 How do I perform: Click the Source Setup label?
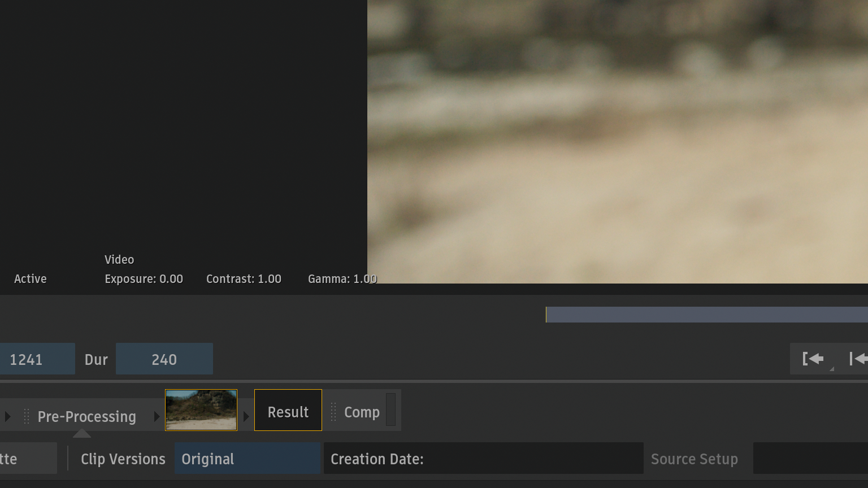click(x=695, y=459)
